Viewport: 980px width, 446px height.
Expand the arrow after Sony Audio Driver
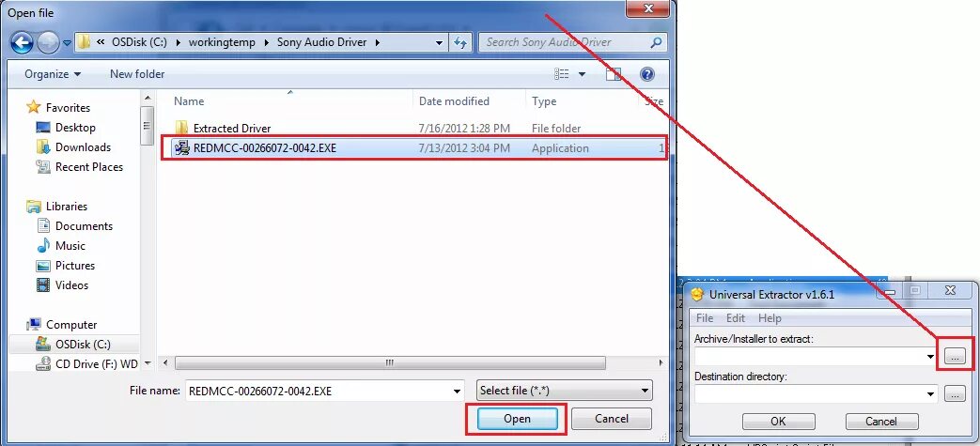click(380, 43)
